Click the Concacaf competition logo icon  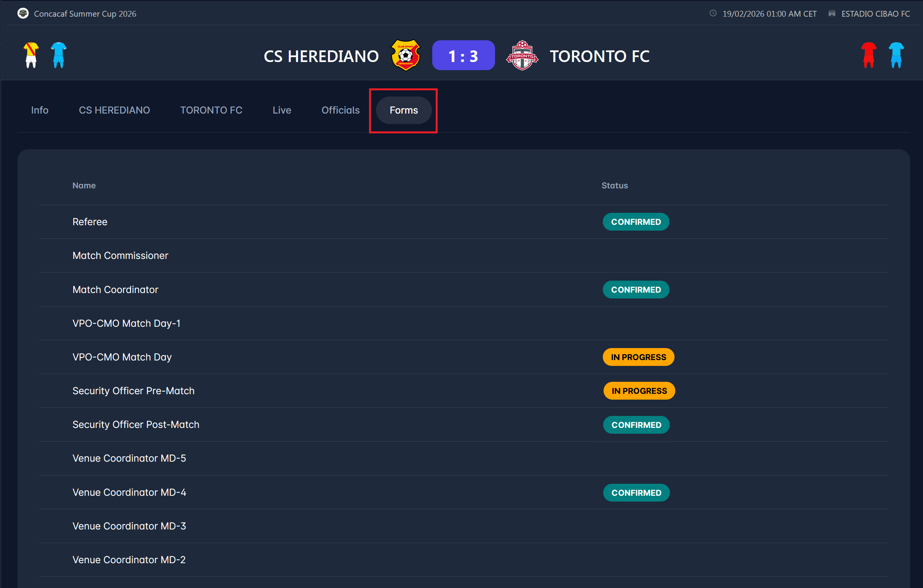(23, 14)
